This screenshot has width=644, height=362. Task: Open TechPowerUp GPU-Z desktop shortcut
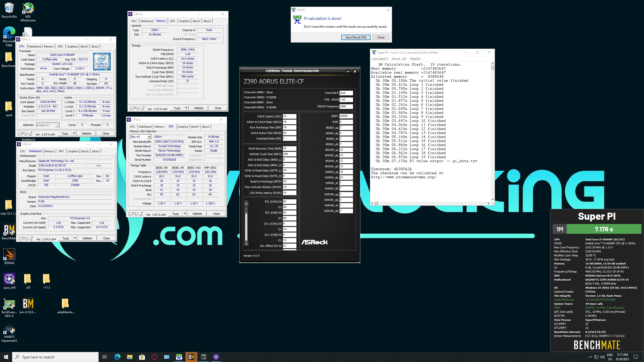(x=9, y=308)
